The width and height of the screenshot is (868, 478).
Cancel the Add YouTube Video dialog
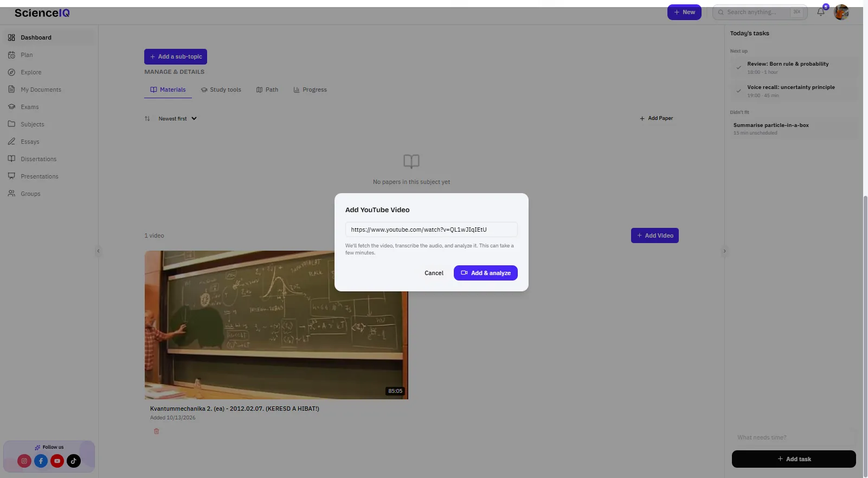pyautogui.click(x=434, y=273)
